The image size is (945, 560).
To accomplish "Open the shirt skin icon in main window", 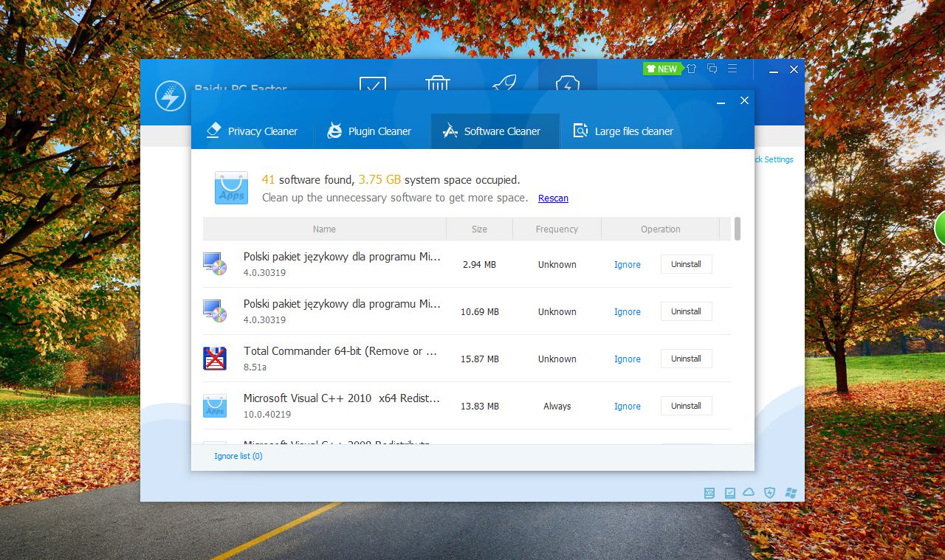I will [691, 69].
